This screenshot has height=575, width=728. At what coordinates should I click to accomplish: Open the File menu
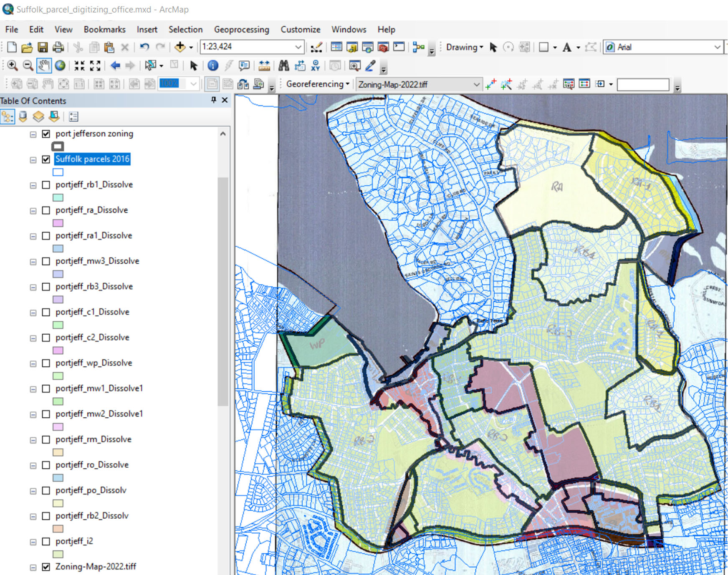coord(12,30)
